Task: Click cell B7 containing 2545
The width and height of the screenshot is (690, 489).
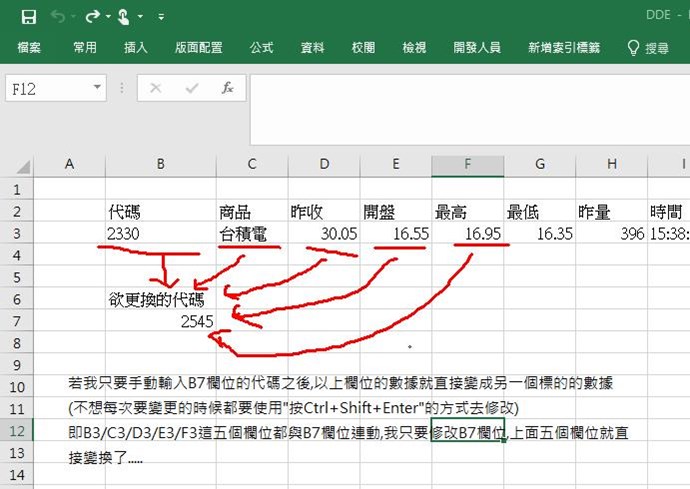Action: tap(160, 321)
